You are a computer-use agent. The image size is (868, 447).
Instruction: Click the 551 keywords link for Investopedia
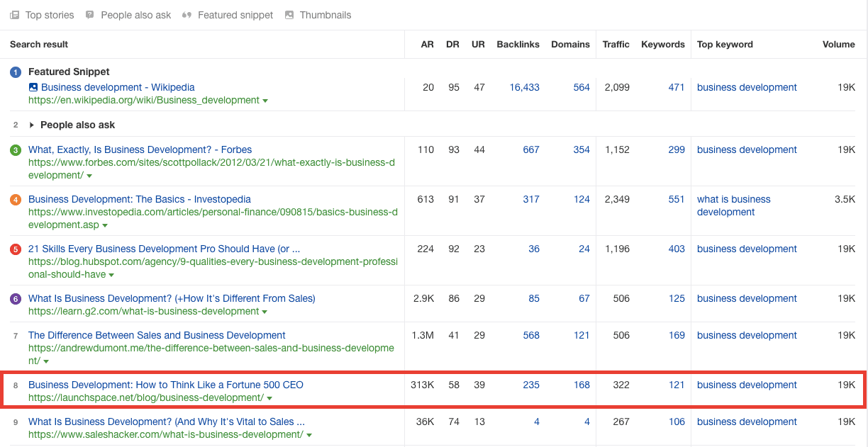676,199
